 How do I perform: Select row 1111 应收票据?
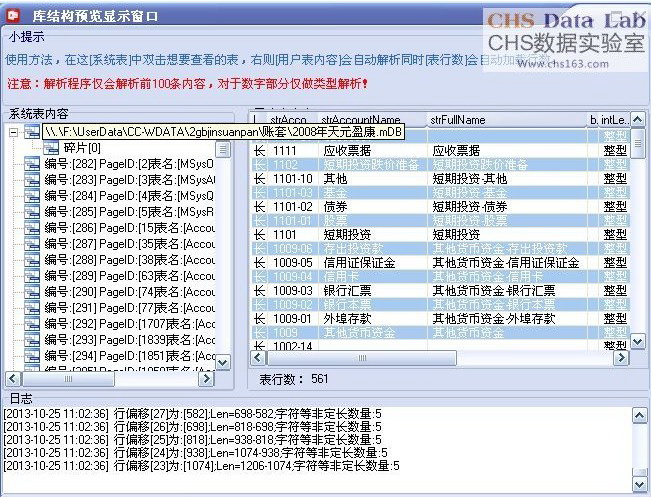[441, 151]
